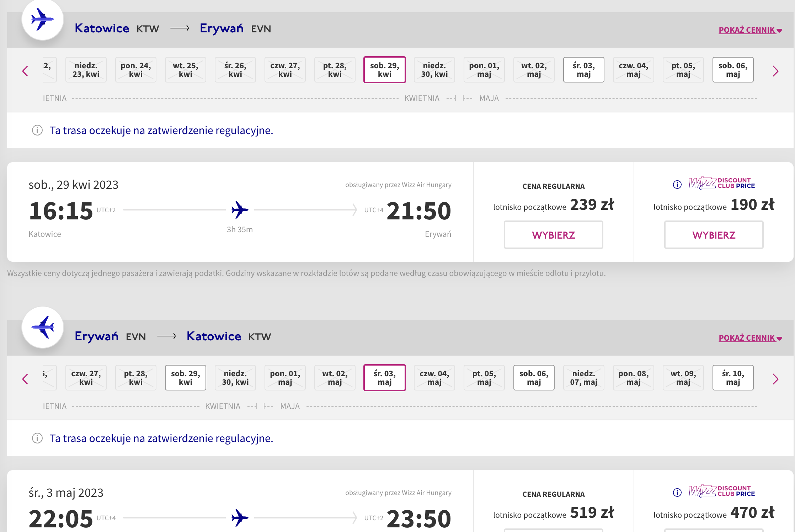Select return date czw. 04, maj
The width and height of the screenshot is (795, 532).
point(434,378)
